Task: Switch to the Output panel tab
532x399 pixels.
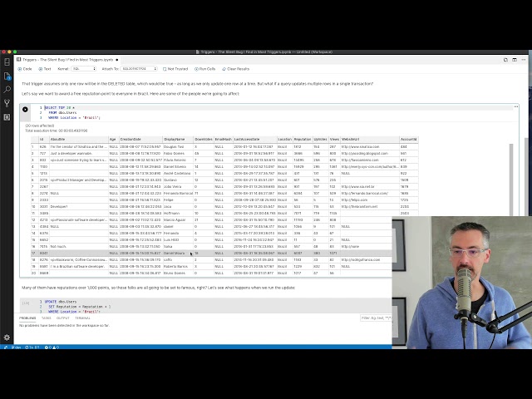Action: point(63,318)
